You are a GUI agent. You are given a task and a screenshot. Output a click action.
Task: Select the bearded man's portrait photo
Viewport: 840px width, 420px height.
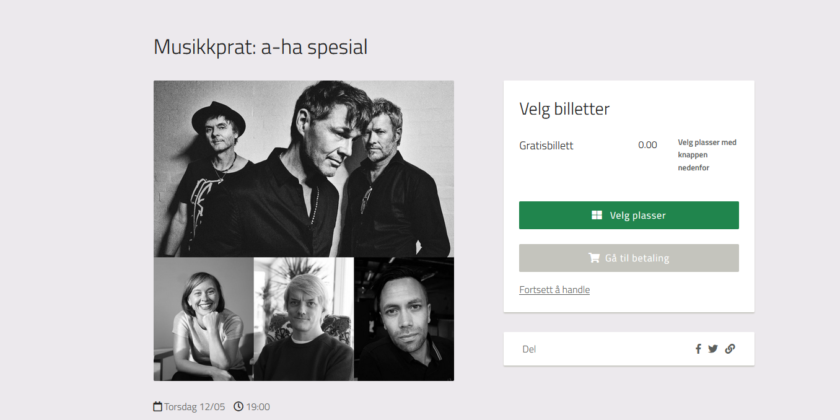tap(404, 318)
